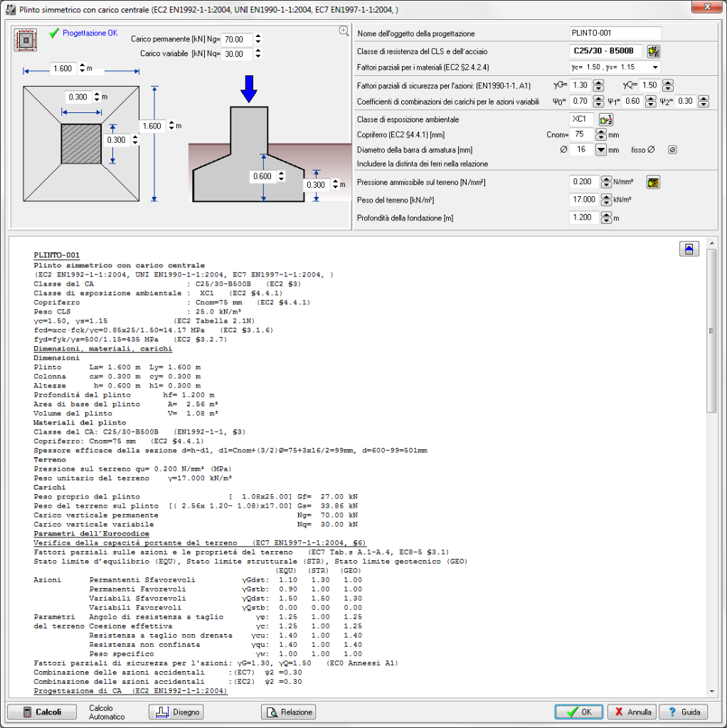Click the edge height h1 0.300 stepper
The width and height of the screenshot is (727, 728).
[335, 184]
